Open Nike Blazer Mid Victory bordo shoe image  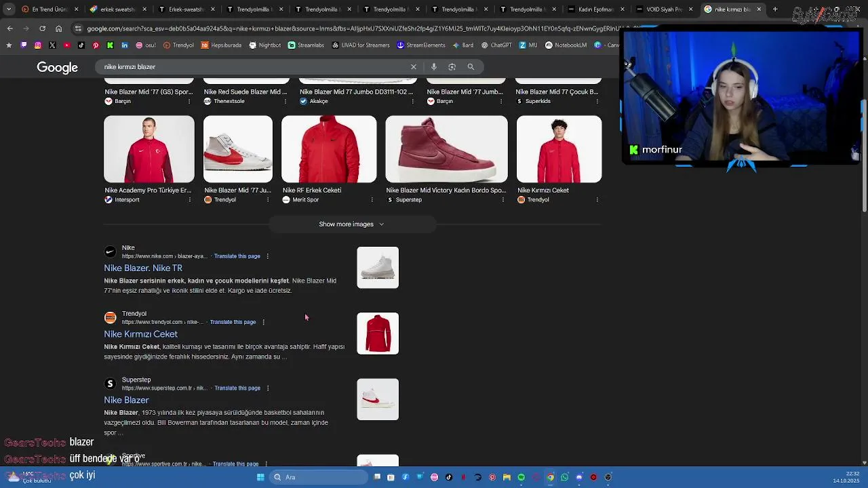446,149
